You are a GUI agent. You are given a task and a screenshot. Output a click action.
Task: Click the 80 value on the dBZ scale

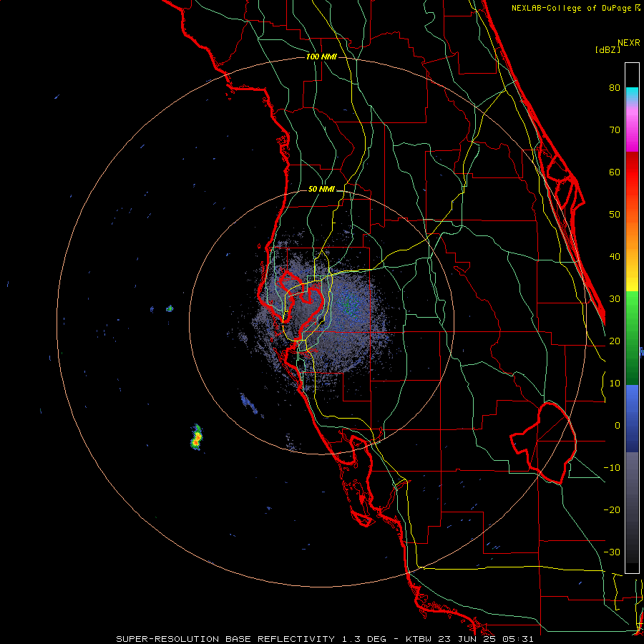(x=615, y=87)
